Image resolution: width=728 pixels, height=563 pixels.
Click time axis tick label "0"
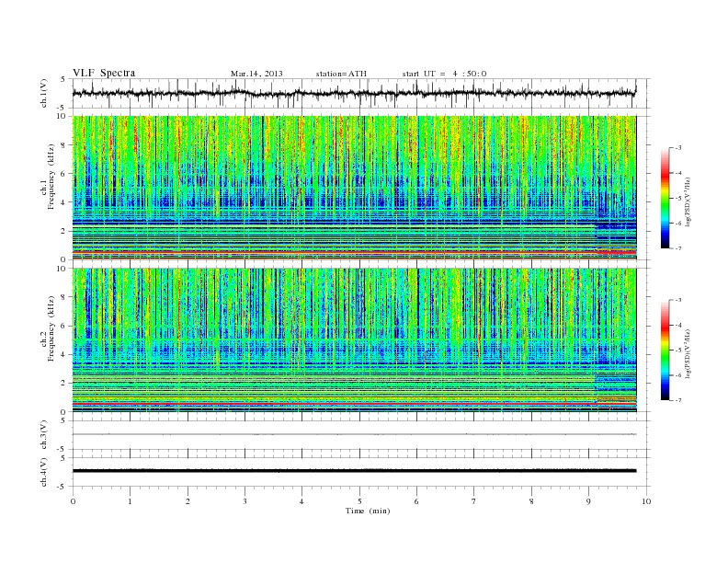73,501
